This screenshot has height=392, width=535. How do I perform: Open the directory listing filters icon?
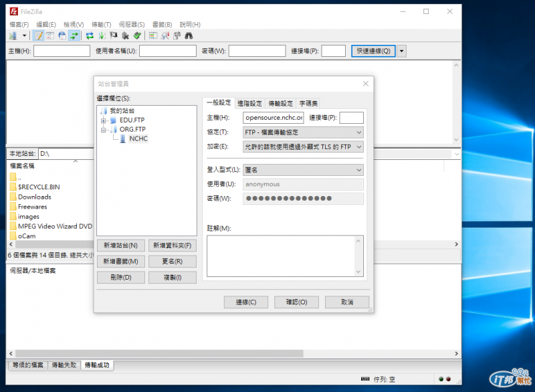tap(153, 36)
